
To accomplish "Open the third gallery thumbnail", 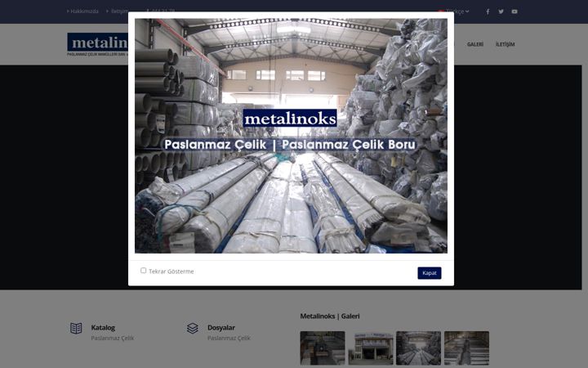I will (x=418, y=348).
